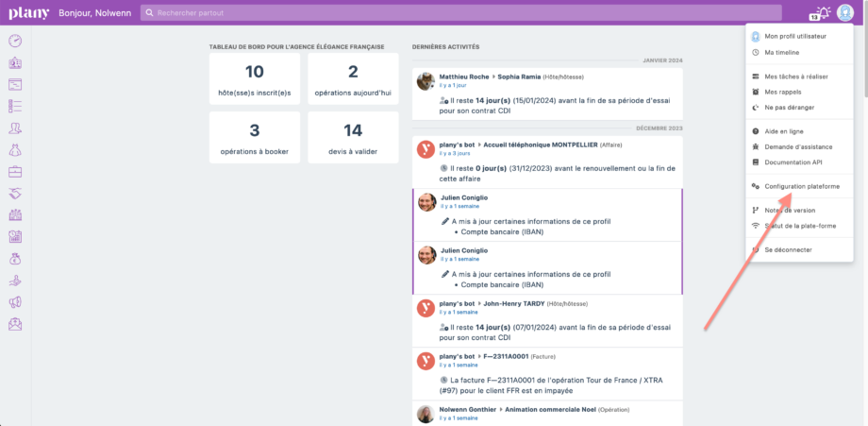Click the Rechercher partout search field
The image size is (868, 426).
point(460,13)
